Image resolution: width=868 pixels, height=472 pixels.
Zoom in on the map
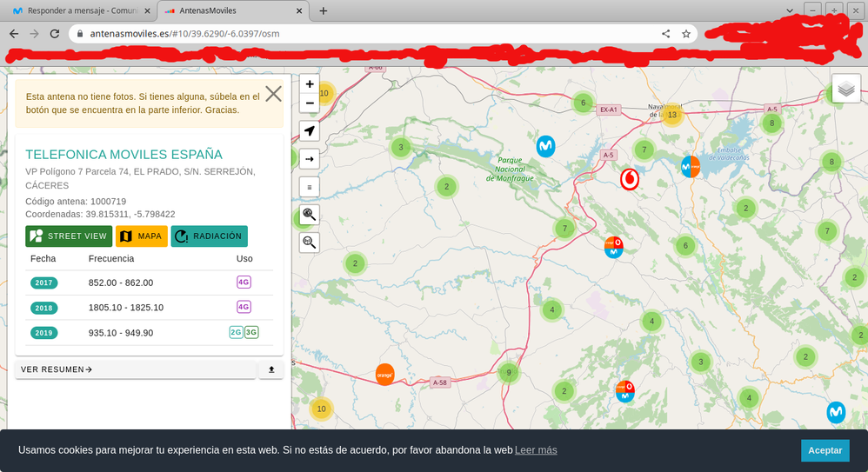point(310,84)
